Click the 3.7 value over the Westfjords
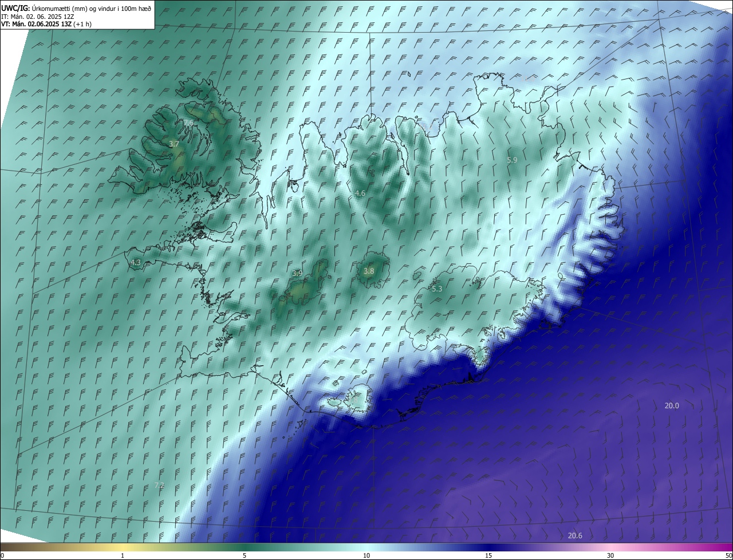The height and width of the screenshot is (560, 733). coord(175,145)
